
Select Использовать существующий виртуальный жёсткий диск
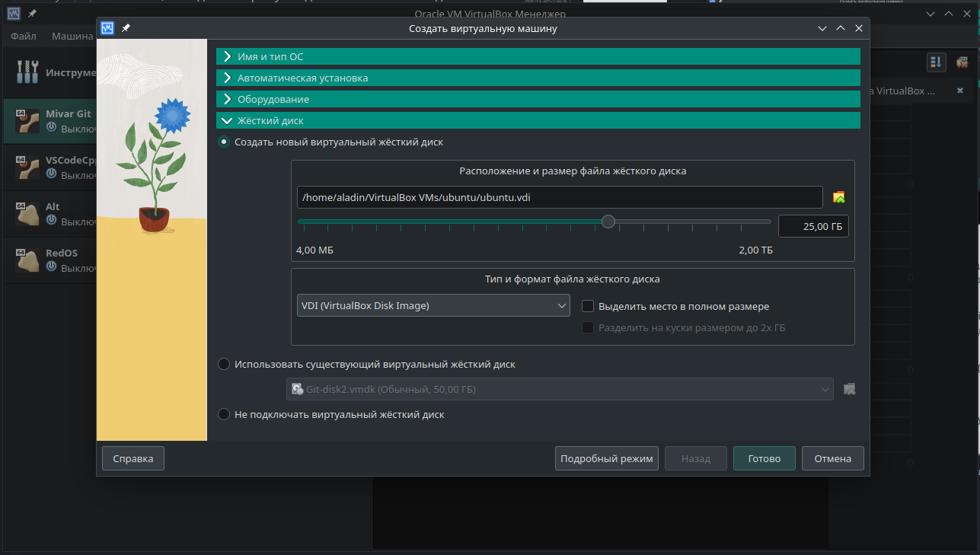[x=224, y=363]
